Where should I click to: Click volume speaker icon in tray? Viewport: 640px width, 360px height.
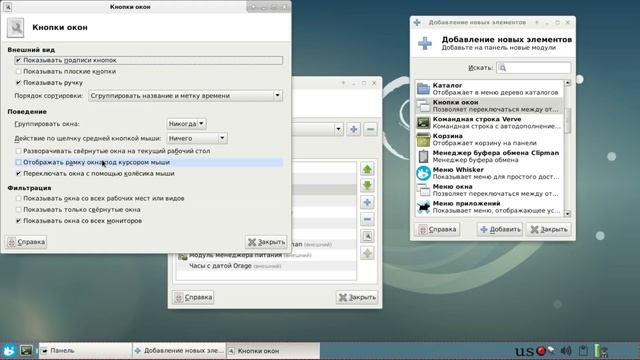point(566,351)
